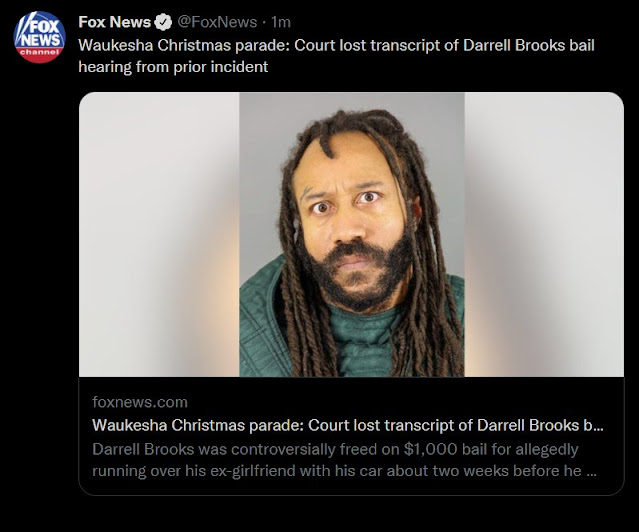This screenshot has width=639, height=532.
Task: Visit the @FoxNews handle profile
Action: point(217,22)
